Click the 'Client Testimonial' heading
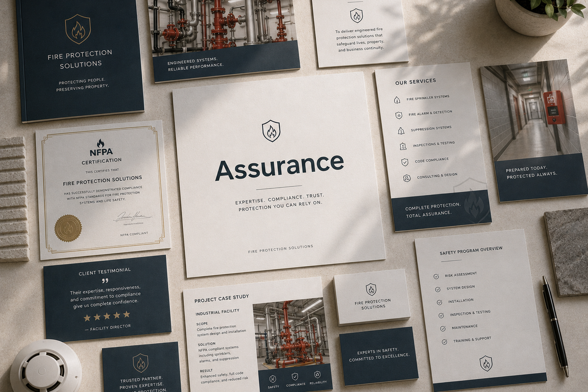Image resolution: width=588 pixels, height=392 pixels. [x=105, y=271]
